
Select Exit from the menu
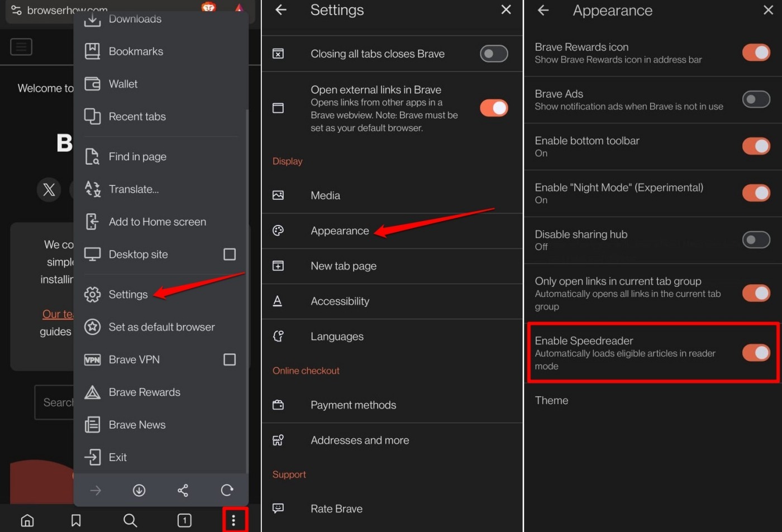tap(161, 457)
